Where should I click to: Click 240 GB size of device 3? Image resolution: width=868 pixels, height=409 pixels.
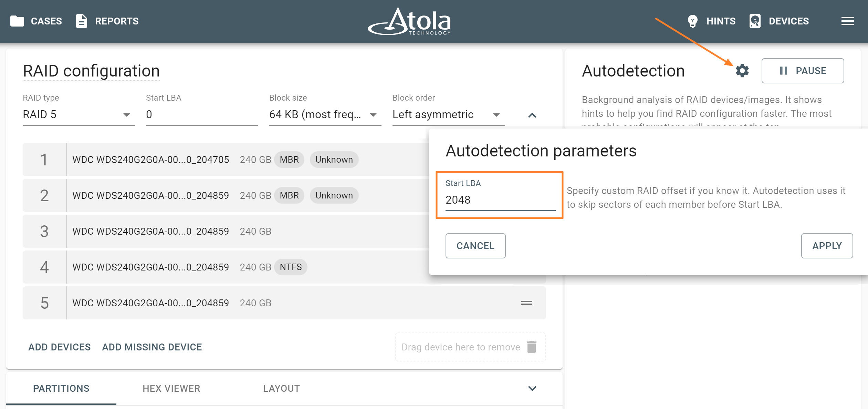pyautogui.click(x=255, y=231)
